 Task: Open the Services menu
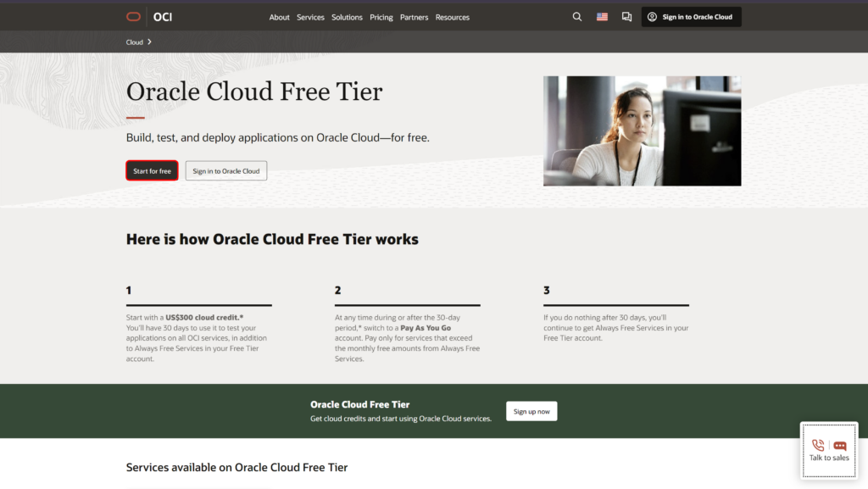[x=310, y=17]
